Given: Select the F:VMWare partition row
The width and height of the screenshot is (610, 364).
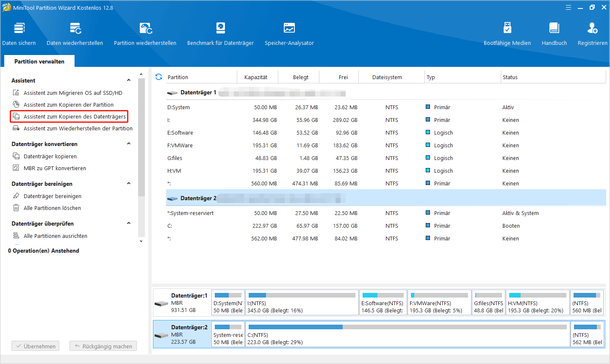Looking at the screenshot, I should pyautogui.click(x=385, y=145).
